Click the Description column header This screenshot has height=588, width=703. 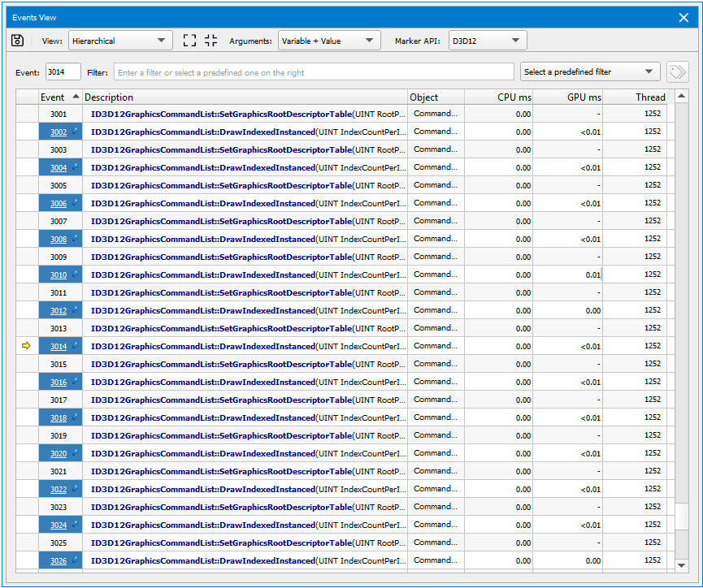tap(244, 97)
